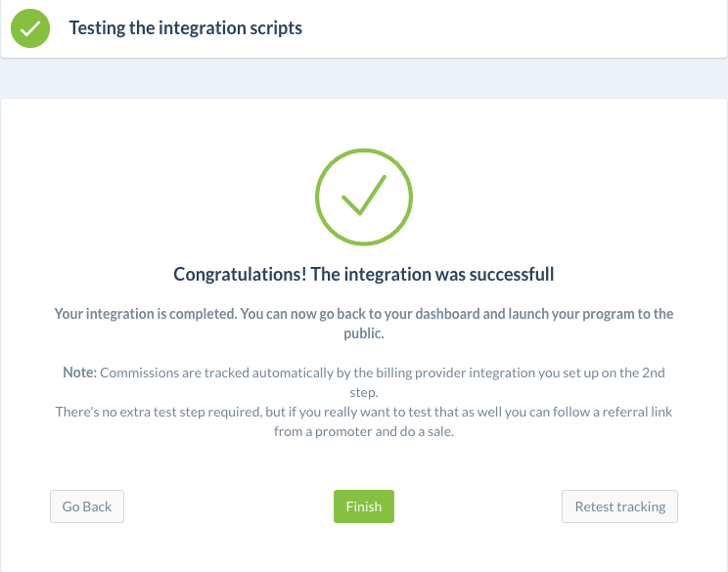Click the 'Your integration is completed' message
The image size is (728, 572).
coord(364,324)
